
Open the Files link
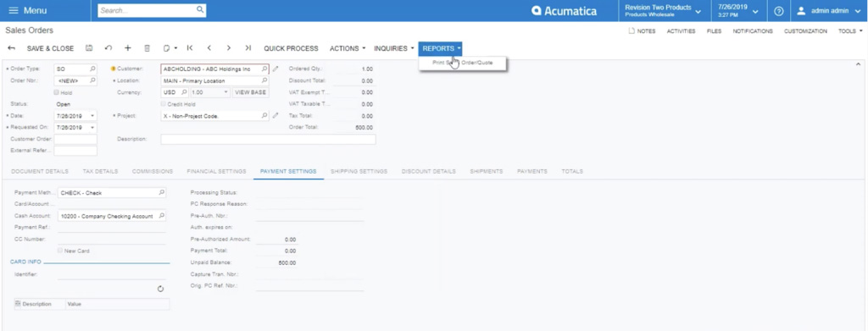coord(714,31)
